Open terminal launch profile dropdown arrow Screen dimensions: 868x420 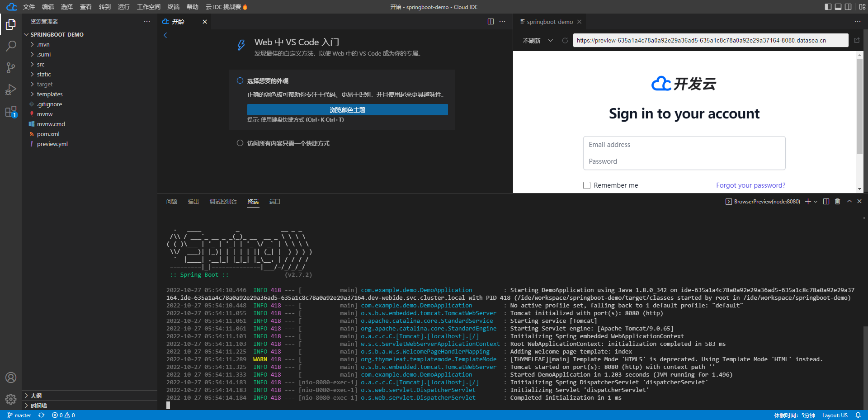pos(816,202)
